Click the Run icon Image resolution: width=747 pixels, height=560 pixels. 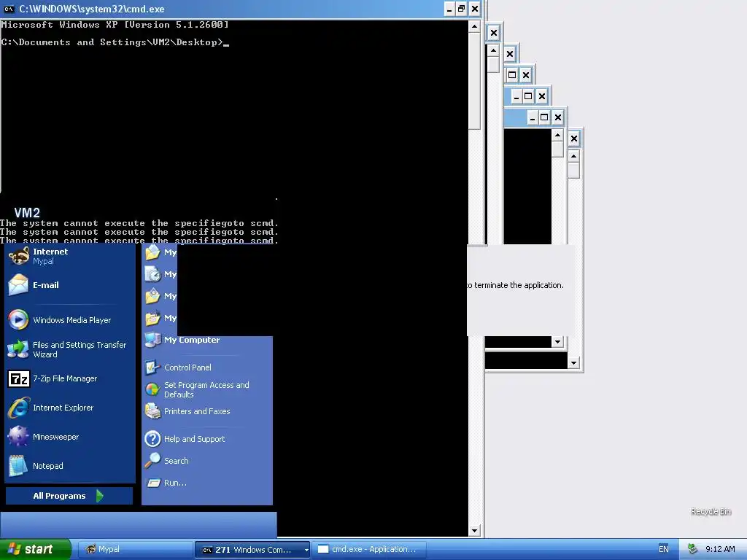153,483
